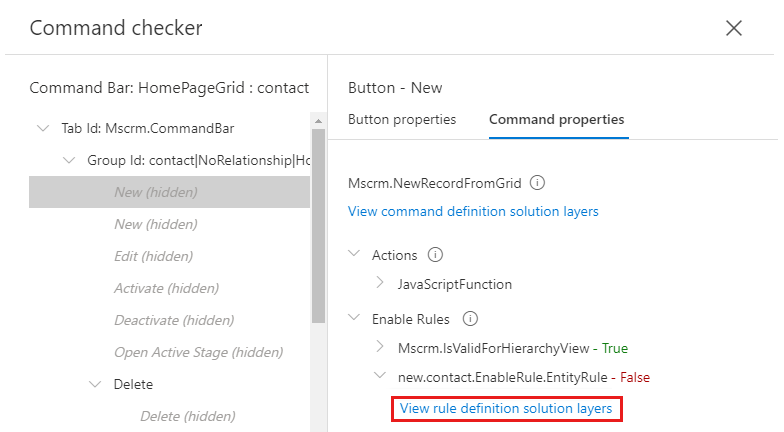Collapse the Enable Rules section
This screenshot has width=784, height=432.
pyautogui.click(x=354, y=319)
